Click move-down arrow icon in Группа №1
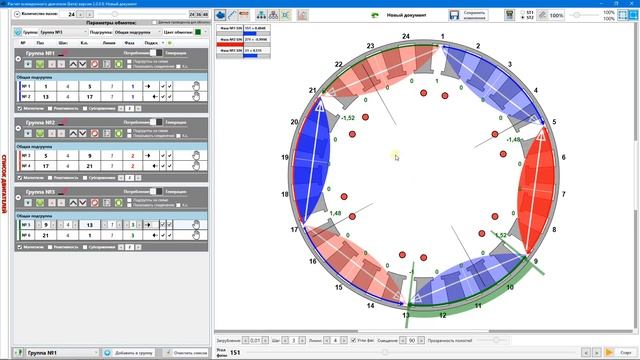Viewport: 640px width, 360px height. pos(82,64)
